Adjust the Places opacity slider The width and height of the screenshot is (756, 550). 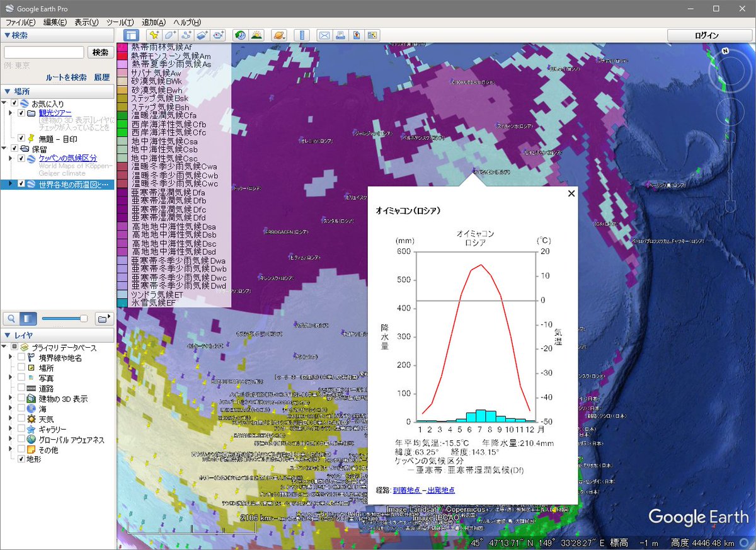(x=65, y=319)
